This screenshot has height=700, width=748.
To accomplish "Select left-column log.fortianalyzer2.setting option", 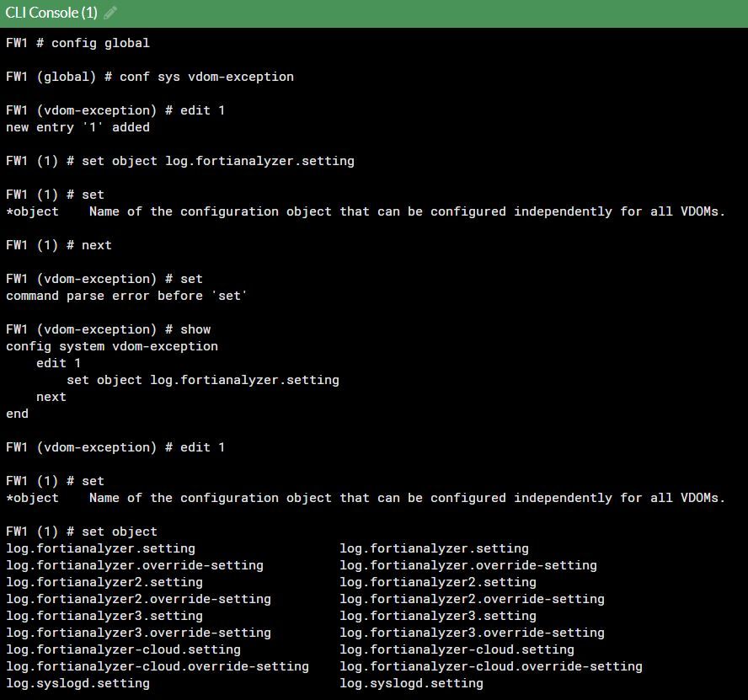I will (x=104, y=582).
